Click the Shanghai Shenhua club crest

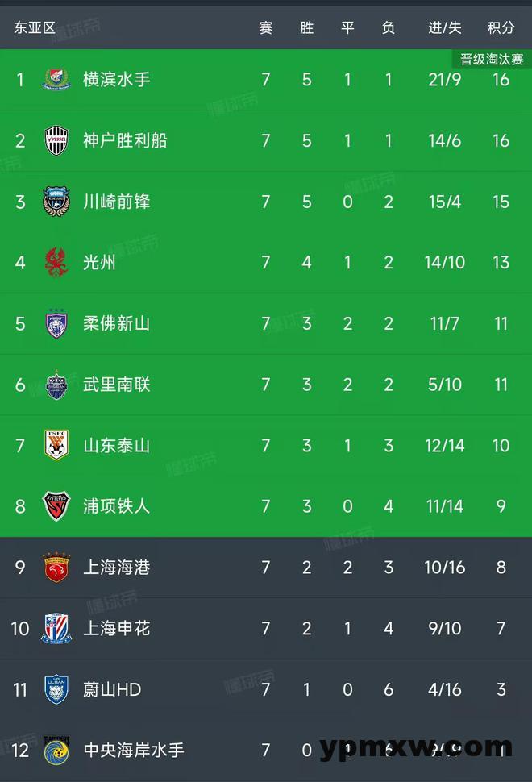pos(56,628)
